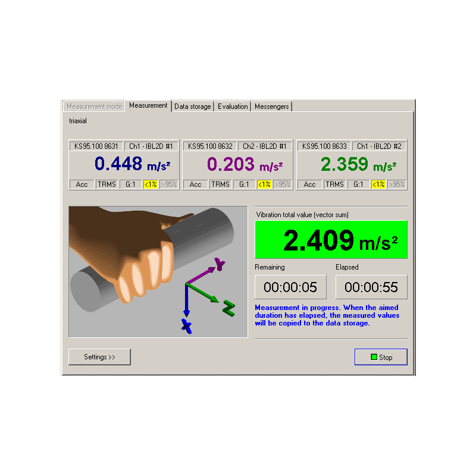476x476 pixels.
Task: Select the Measurement tab
Action: [148, 106]
